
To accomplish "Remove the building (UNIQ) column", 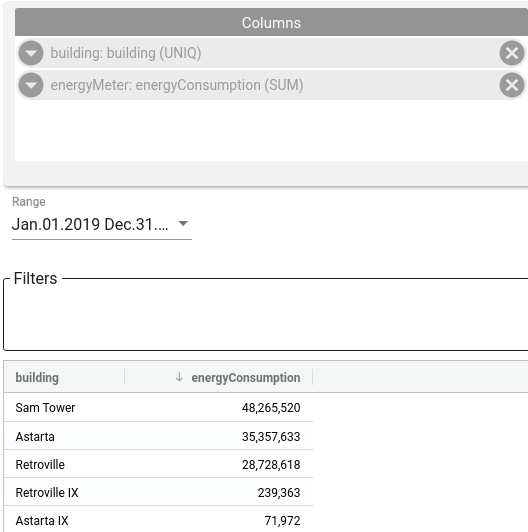I will click(512, 53).
